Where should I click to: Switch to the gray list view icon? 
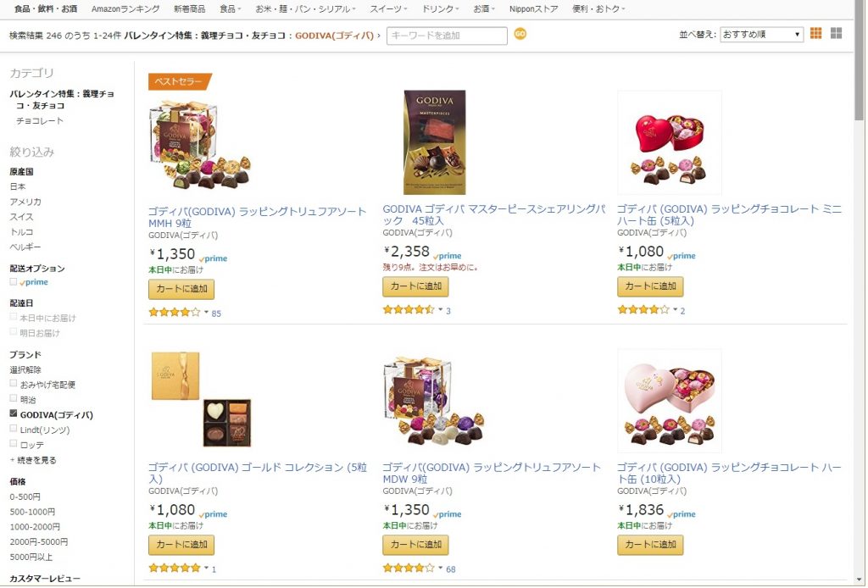(x=836, y=33)
